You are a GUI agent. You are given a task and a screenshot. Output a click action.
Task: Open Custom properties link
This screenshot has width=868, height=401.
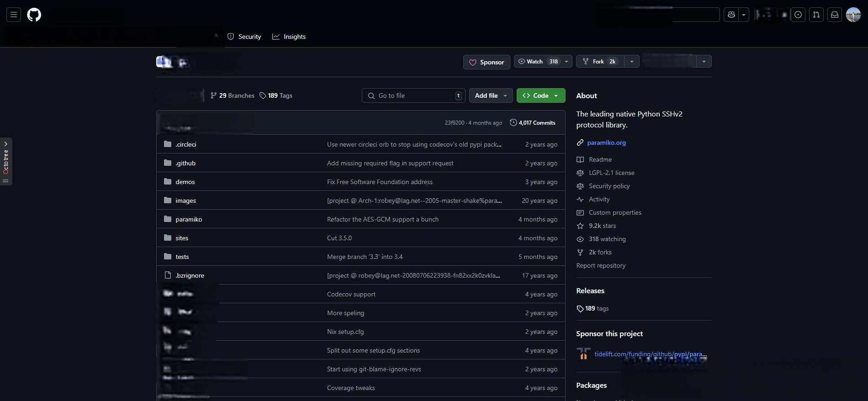615,212
